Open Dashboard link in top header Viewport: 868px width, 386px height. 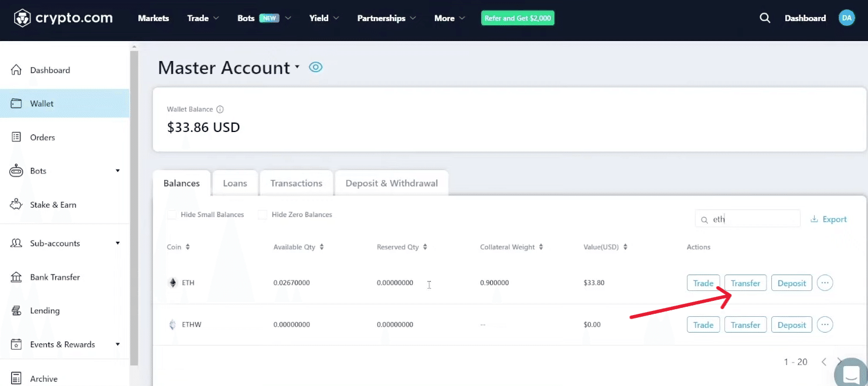click(x=805, y=18)
